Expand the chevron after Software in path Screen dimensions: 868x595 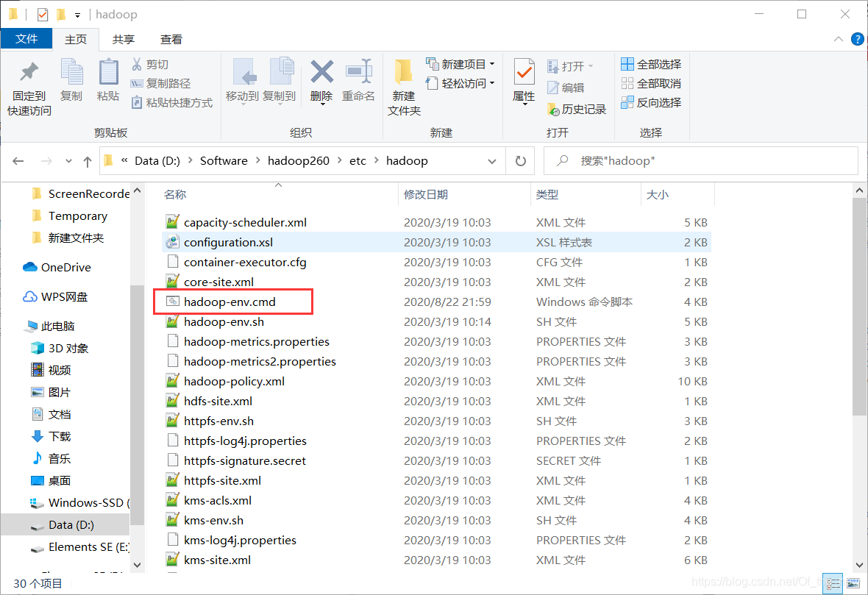(258, 160)
